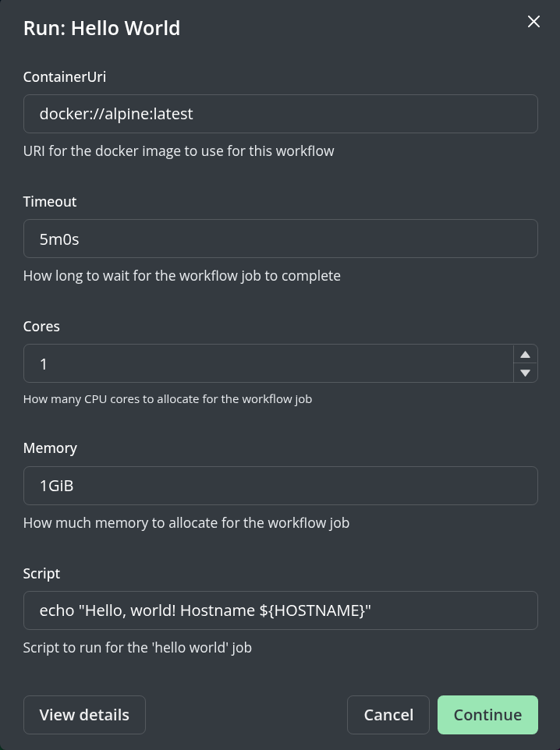
Task: Click the Cores label
Action: 41,326
